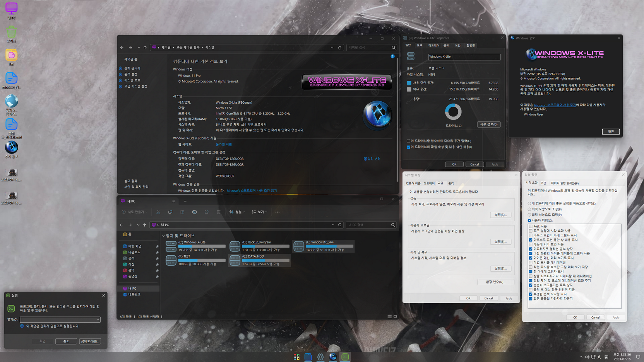Click the back arrow in the 제어판 window
The image size is (644, 362).
click(122, 48)
